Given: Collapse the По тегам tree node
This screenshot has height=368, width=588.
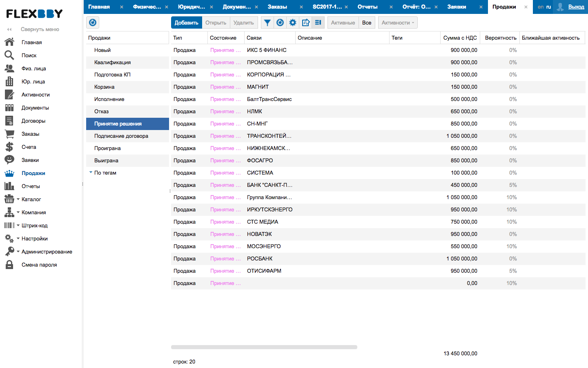Looking at the screenshot, I should click(x=91, y=173).
